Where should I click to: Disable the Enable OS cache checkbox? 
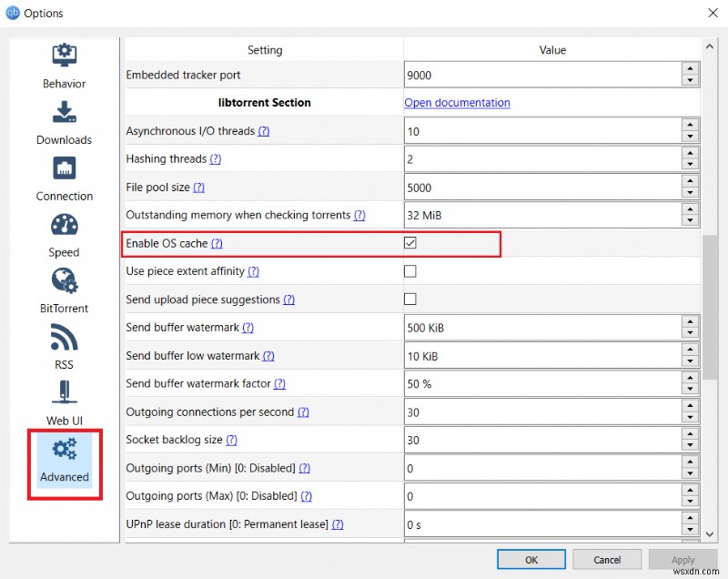click(410, 243)
